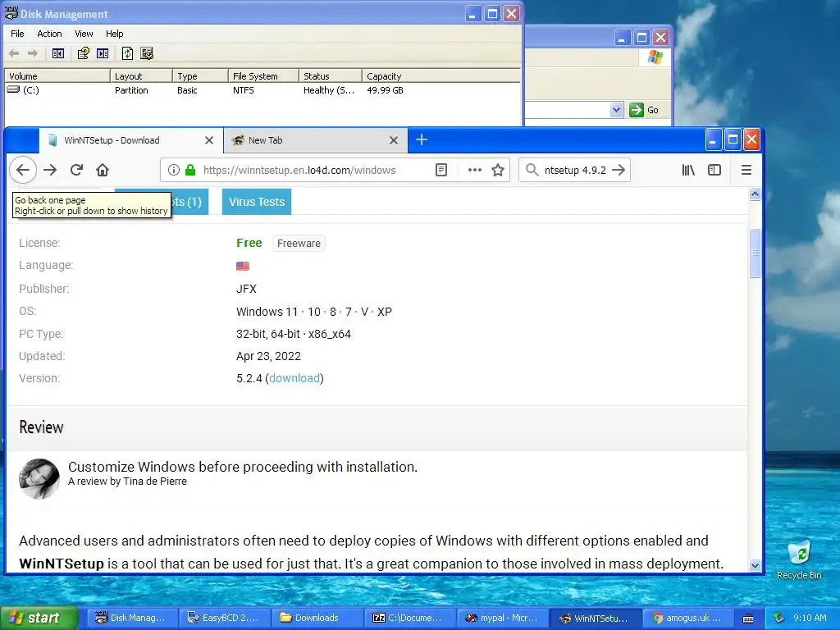Viewport: 840px width, 630px height.
Task: Click the on-screen keyboard taskbar icon
Action: 748,619
